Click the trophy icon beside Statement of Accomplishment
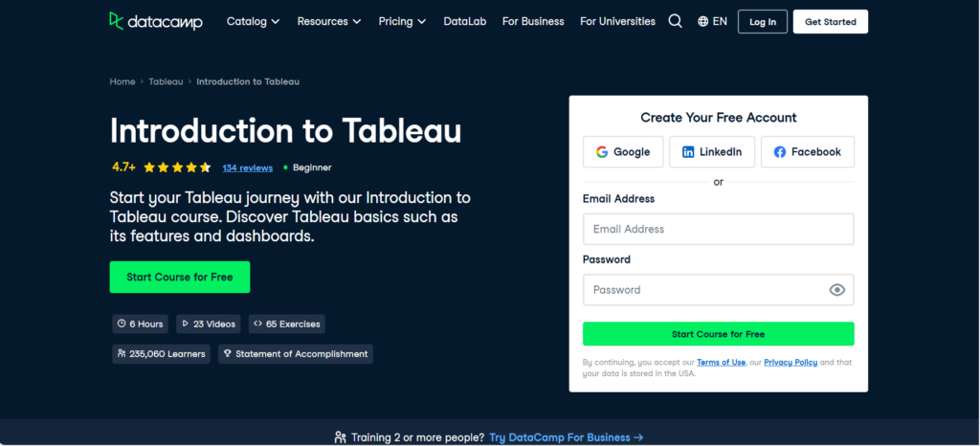980x446 pixels. click(x=228, y=353)
